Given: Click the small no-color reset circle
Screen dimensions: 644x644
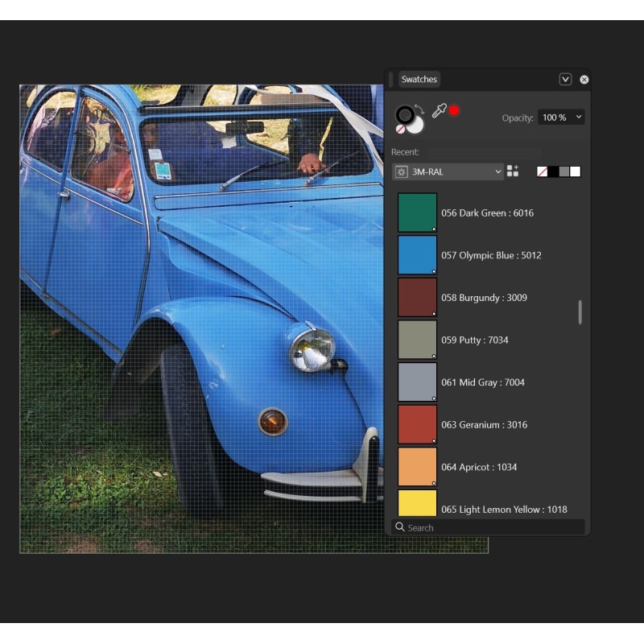Looking at the screenshot, I should 400,128.
